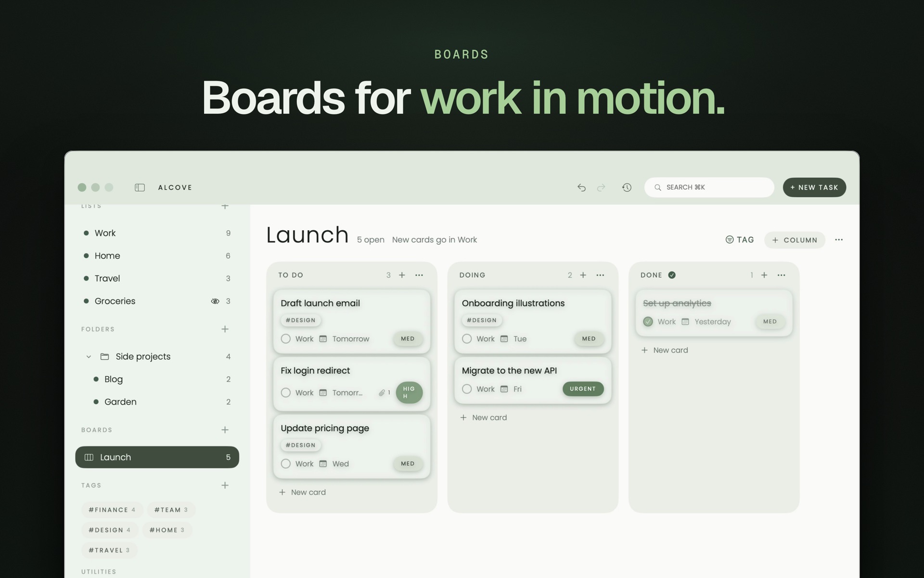
Task: Mark Update pricing page as complete
Action: (286, 463)
